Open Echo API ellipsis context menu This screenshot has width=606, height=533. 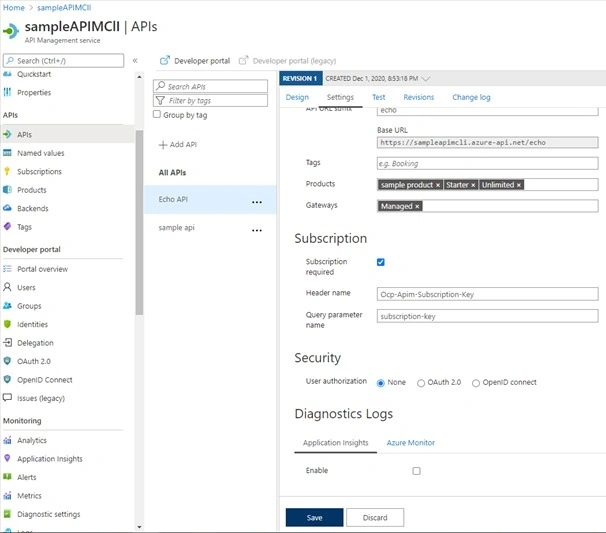pyautogui.click(x=257, y=202)
